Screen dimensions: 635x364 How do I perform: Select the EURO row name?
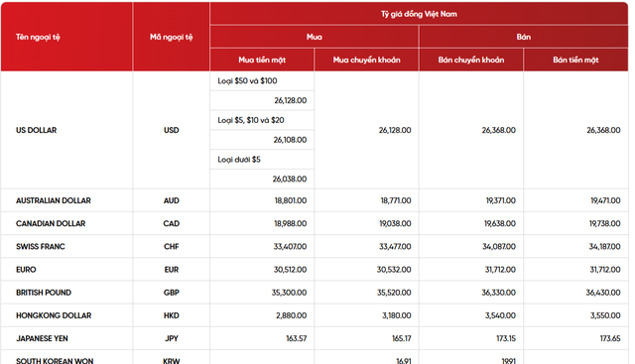[26, 270]
